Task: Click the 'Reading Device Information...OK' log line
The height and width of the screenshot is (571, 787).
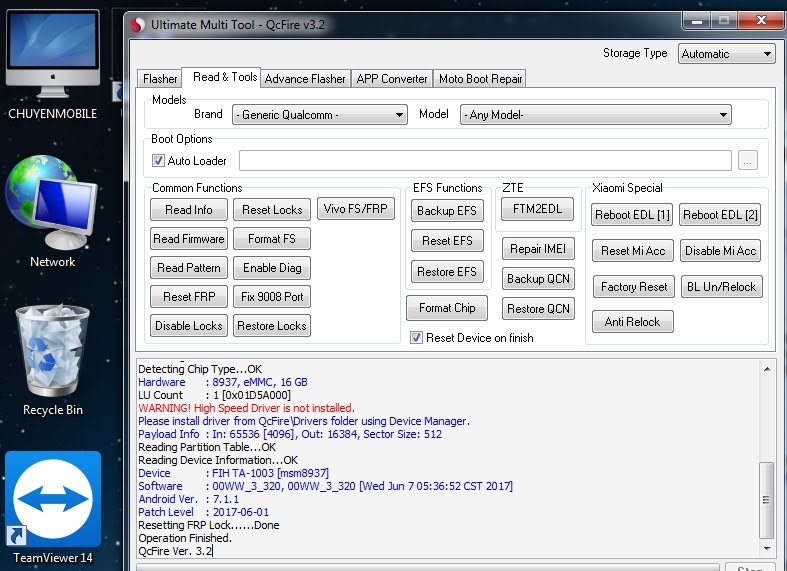Action: tap(218, 460)
